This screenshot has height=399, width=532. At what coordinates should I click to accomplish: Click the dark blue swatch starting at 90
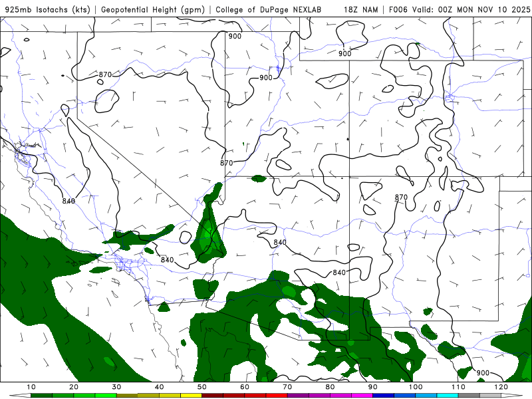384,396
